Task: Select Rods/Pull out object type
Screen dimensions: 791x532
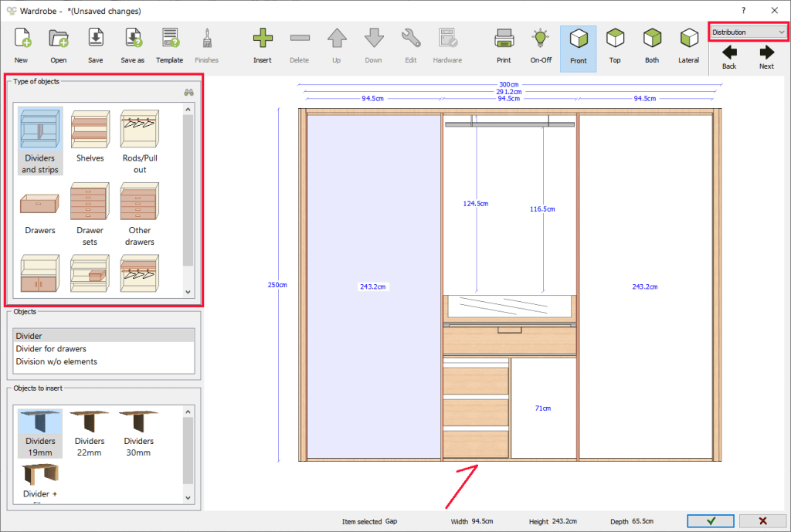Action: click(140, 142)
